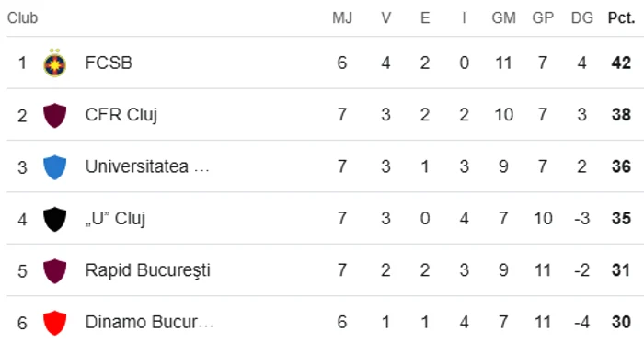The height and width of the screenshot is (343, 644).
Task: Click the black „U” Cluj shield icon
Action: 54,219
